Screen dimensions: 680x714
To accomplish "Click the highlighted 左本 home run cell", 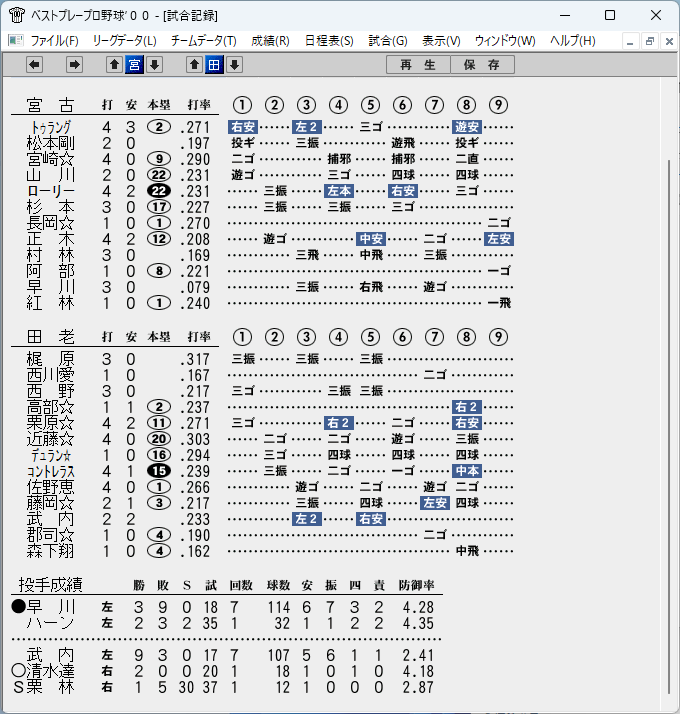I will (x=339, y=191).
